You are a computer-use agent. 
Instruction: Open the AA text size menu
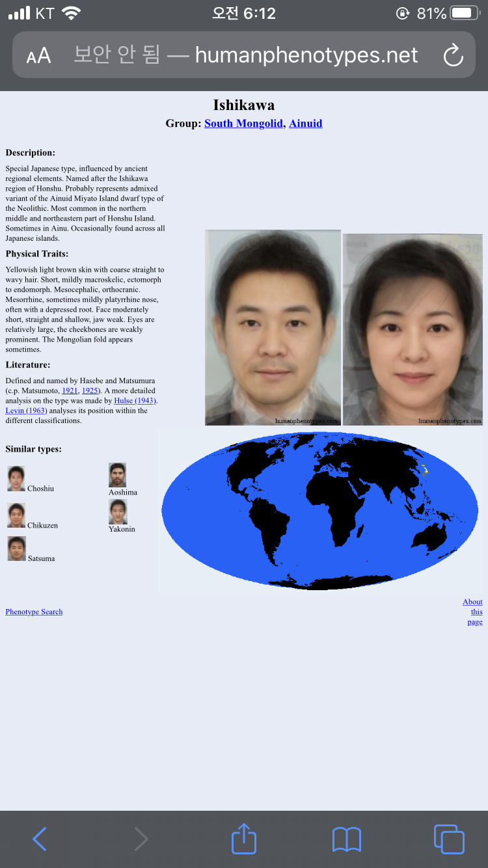[38, 56]
